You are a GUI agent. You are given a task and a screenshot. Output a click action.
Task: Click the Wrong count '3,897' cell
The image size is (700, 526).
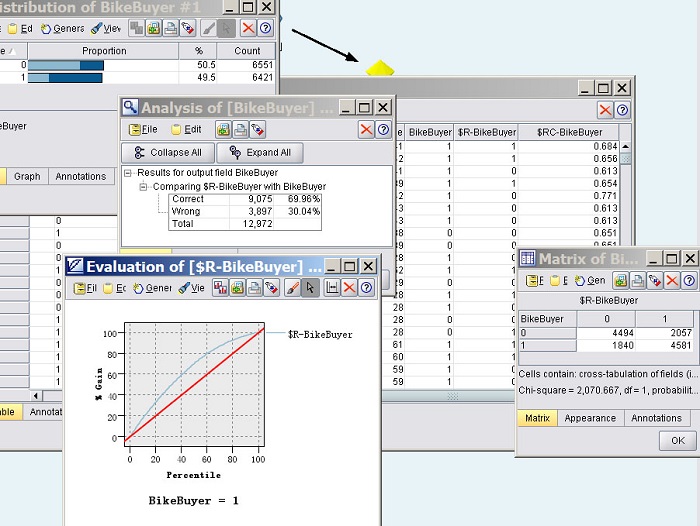pyautogui.click(x=251, y=212)
